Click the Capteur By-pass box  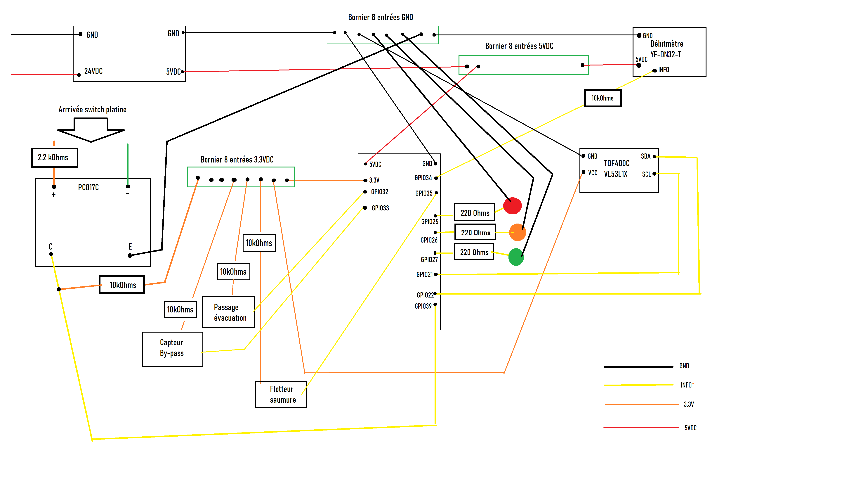coord(172,349)
